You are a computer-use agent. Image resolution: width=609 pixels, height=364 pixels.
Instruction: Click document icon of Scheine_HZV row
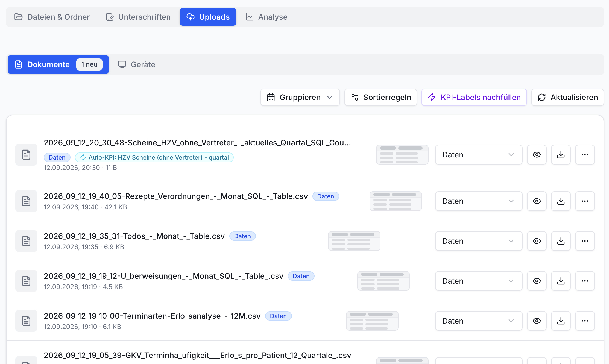tap(26, 155)
